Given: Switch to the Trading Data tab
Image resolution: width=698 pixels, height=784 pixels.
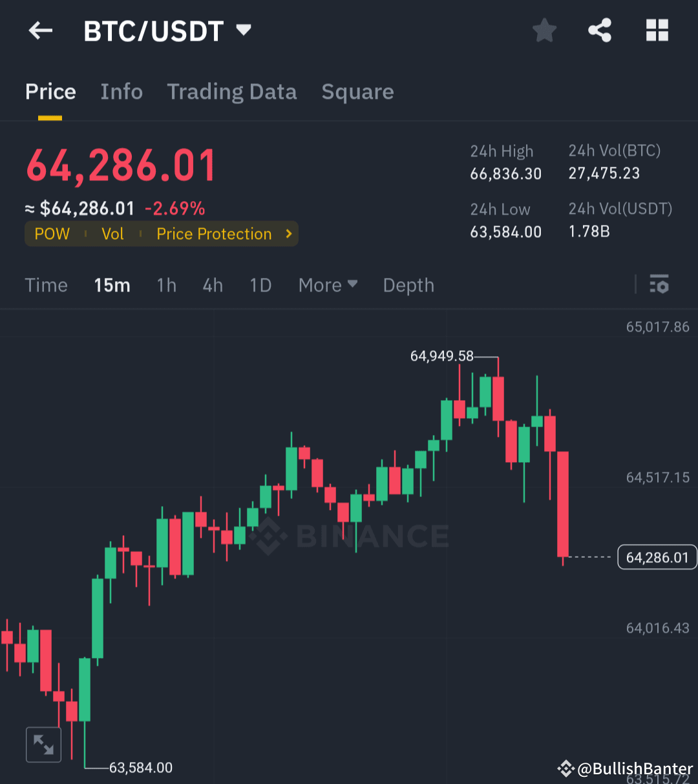Looking at the screenshot, I should tap(231, 92).
